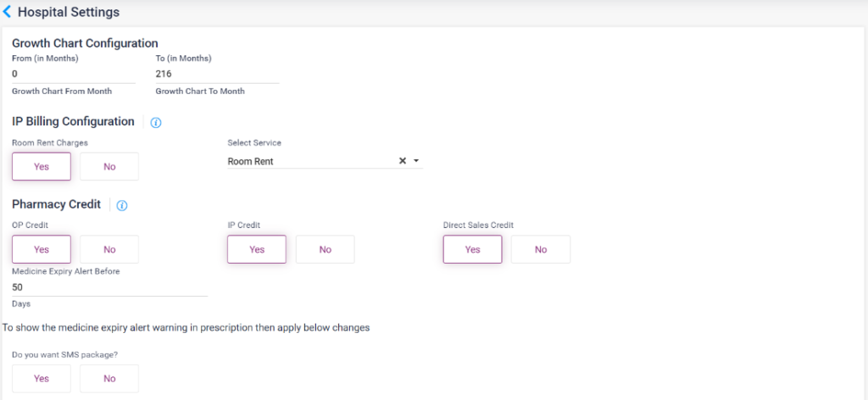This screenshot has width=868, height=400.
Task: Enable OP Credit with Yes
Action: (42, 250)
